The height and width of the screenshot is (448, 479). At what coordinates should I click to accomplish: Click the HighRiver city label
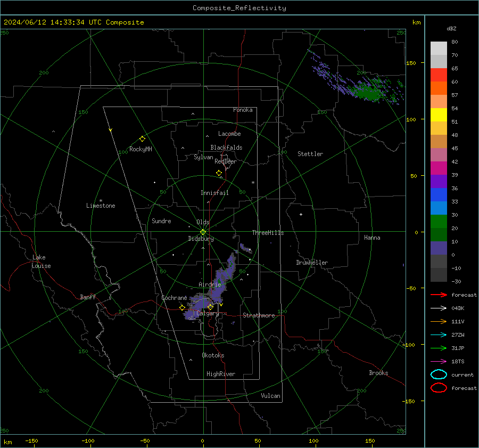[x=221, y=374]
